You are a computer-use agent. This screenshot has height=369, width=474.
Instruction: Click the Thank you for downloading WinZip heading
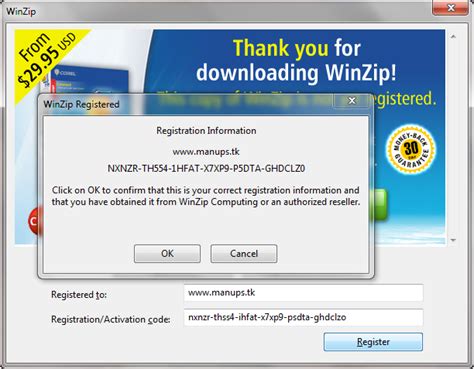(x=296, y=60)
